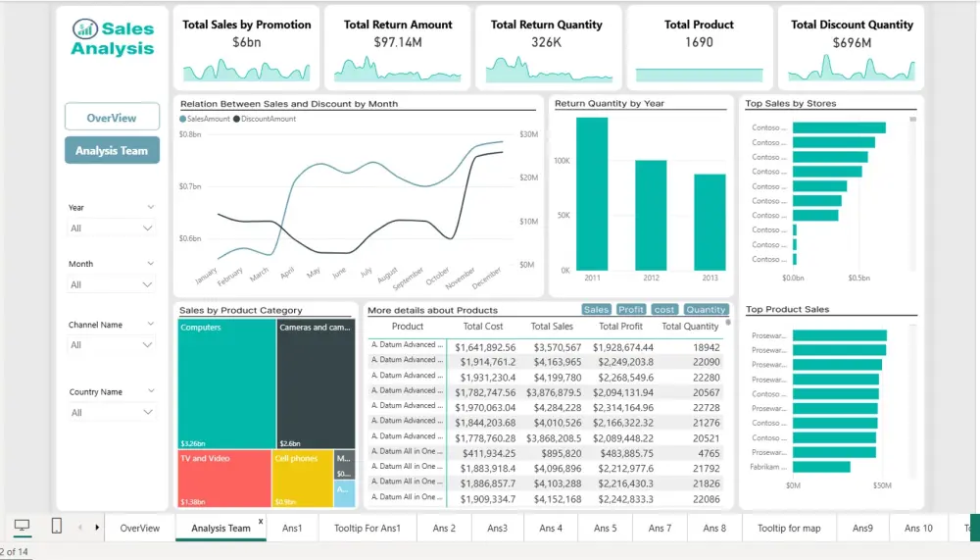980x560 pixels.
Task: Open the Ans 2 page tab
Action: (x=444, y=528)
